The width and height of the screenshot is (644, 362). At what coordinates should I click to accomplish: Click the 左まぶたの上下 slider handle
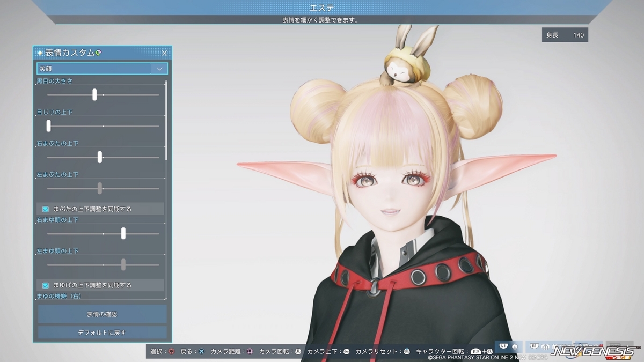(x=100, y=188)
